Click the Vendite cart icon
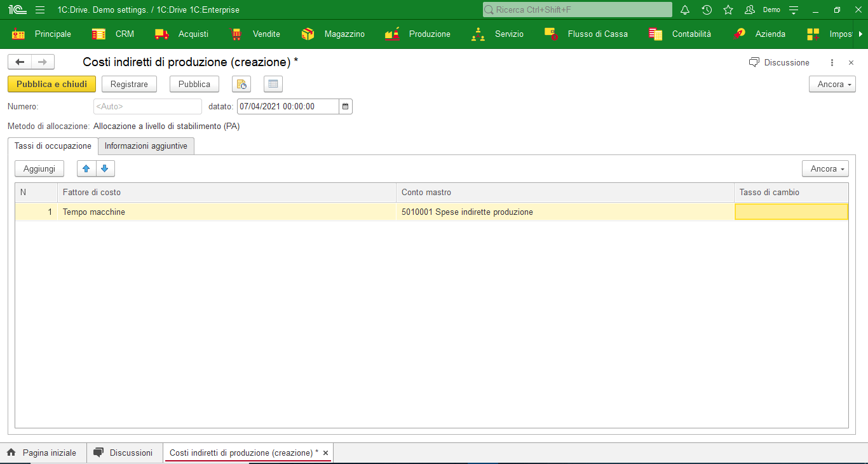868x464 pixels. coord(236,34)
